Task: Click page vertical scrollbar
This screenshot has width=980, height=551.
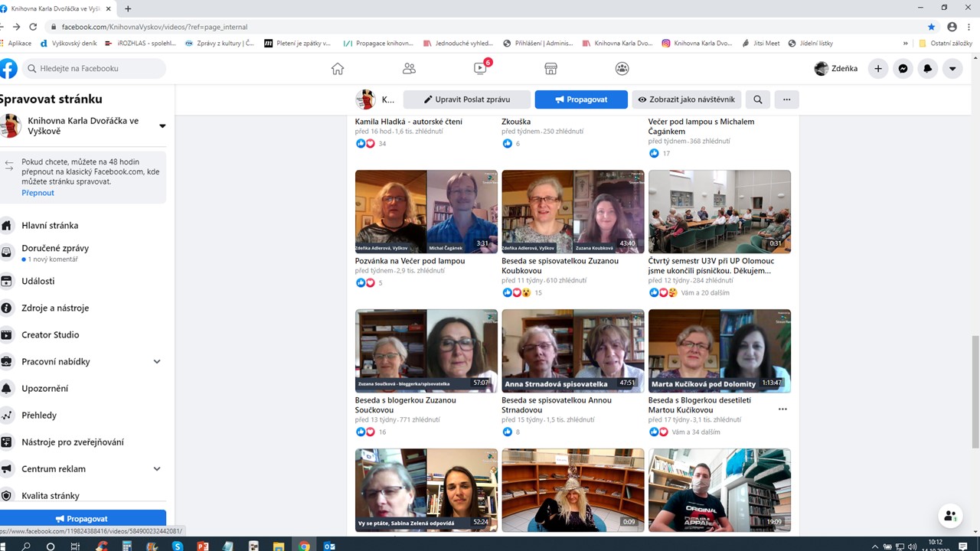Action: tap(975, 392)
